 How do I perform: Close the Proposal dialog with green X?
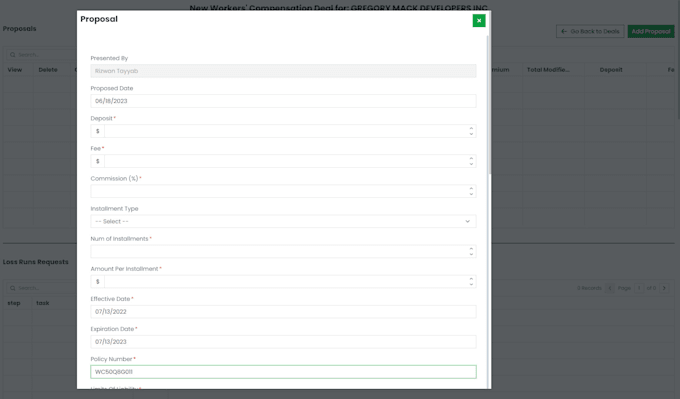tap(479, 20)
